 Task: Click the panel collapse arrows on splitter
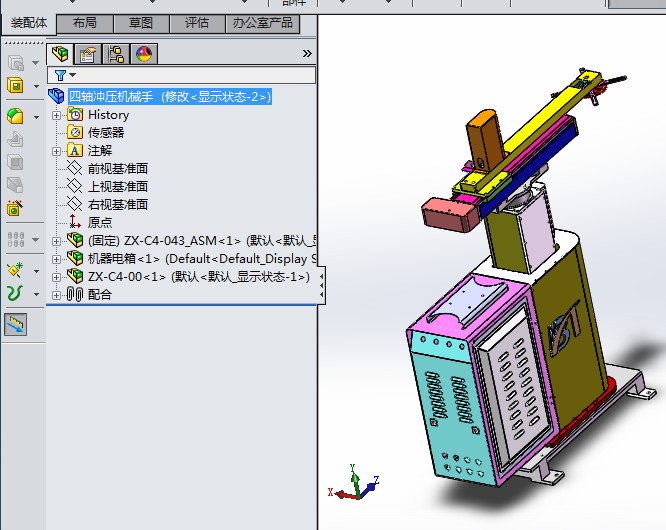[x=322, y=285]
